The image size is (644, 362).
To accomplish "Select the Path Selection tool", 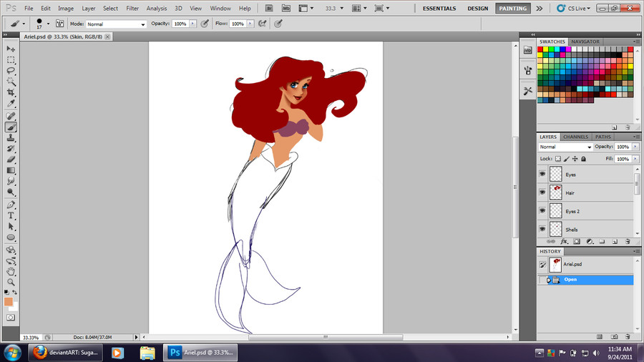I will coord(11,226).
